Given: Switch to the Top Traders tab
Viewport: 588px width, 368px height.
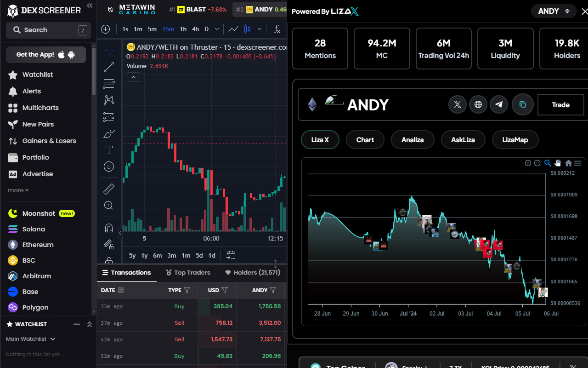Looking at the screenshot, I should [x=188, y=273].
